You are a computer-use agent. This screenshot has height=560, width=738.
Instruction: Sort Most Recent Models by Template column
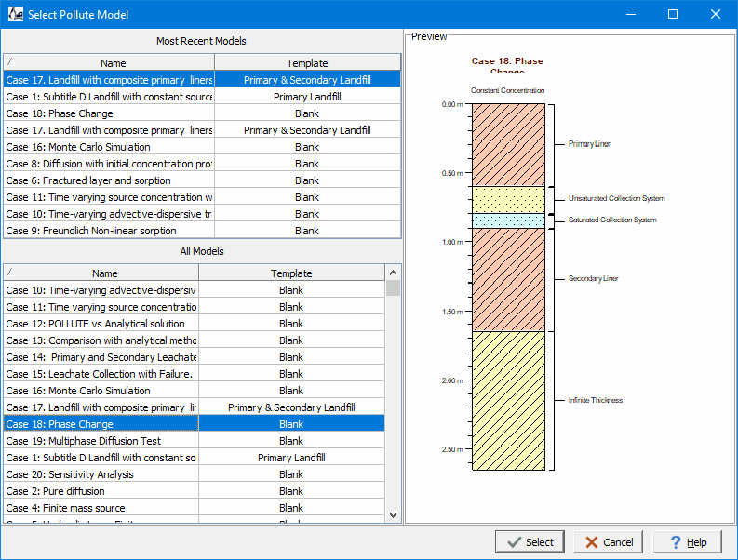(307, 63)
